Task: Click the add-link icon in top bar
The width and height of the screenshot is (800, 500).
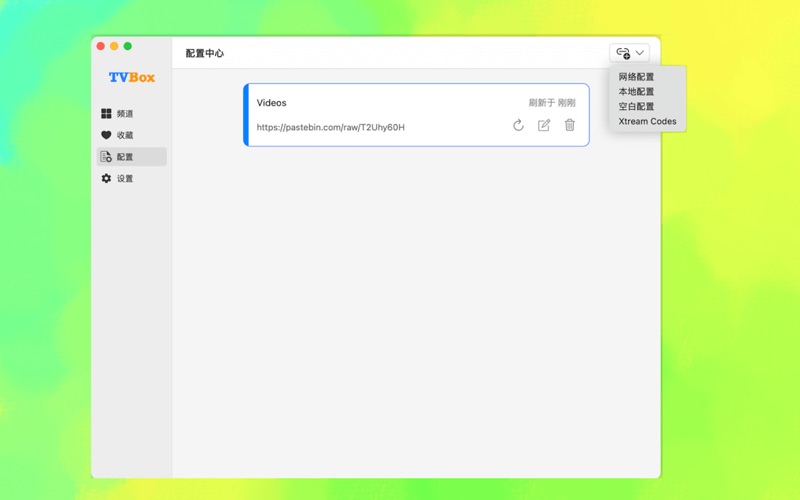Action: 623,53
